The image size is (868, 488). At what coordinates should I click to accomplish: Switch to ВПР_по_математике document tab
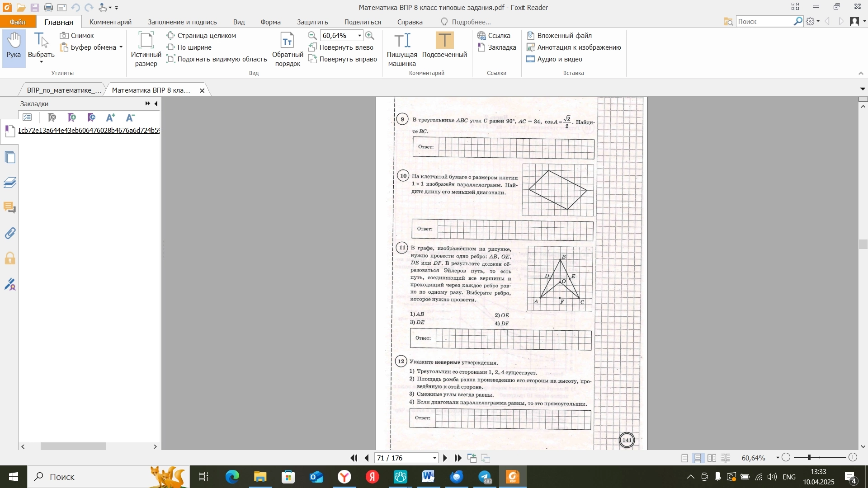[x=64, y=90]
